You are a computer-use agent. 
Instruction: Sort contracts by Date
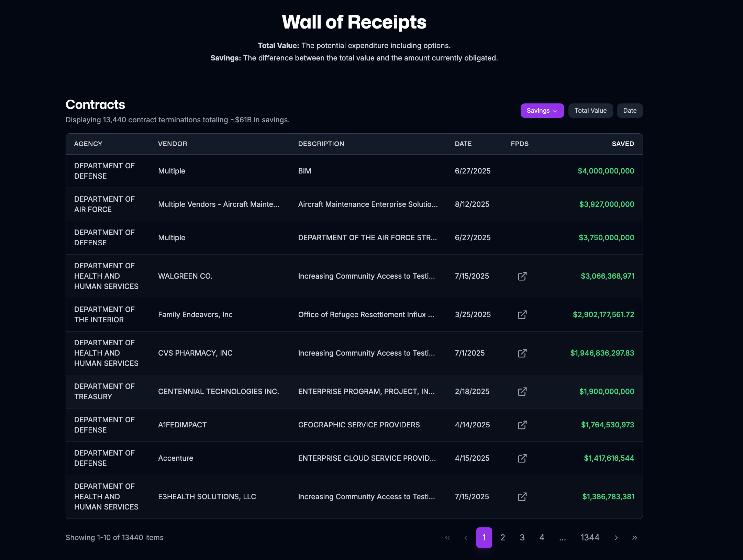(x=630, y=111)
